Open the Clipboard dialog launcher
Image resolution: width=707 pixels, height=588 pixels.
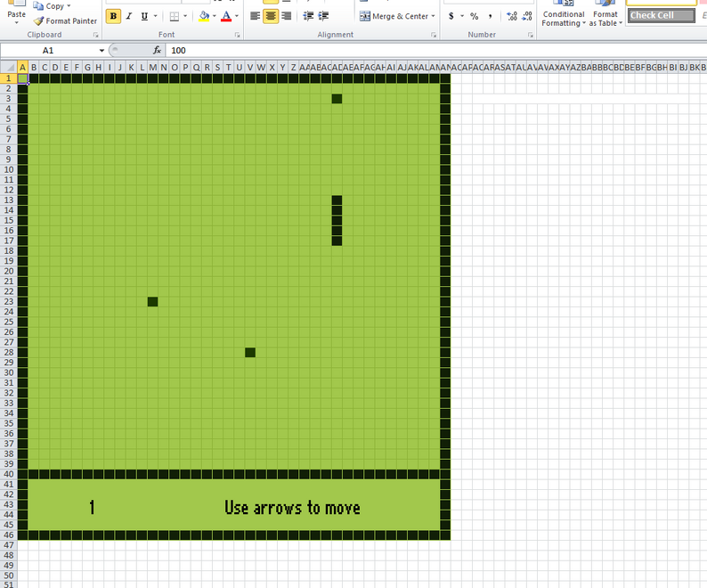point(95,35)
